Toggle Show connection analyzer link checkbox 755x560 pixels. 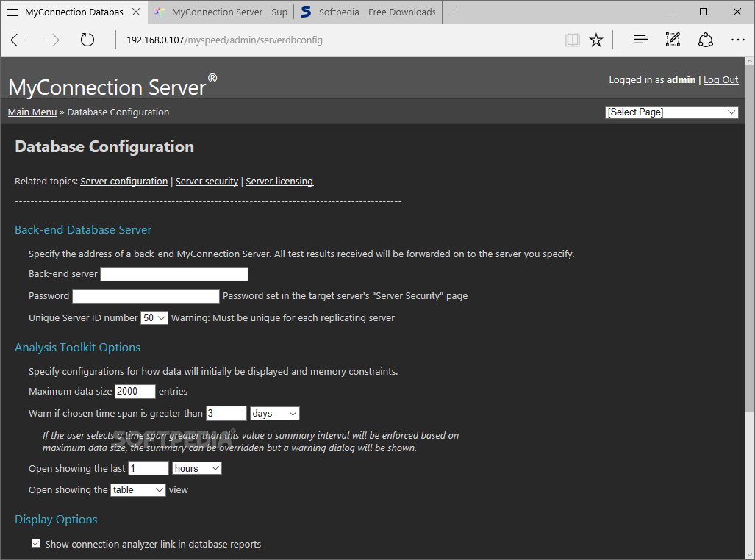click(x=36, y=543)
